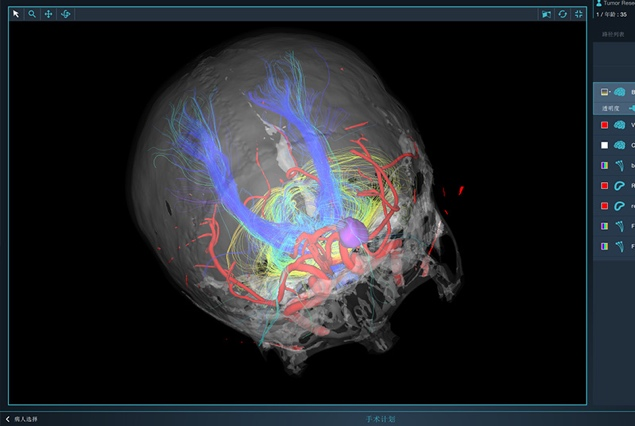Adjust the 透明度 transparency slider
Screen dimensions: 635x426
(630, 108)
